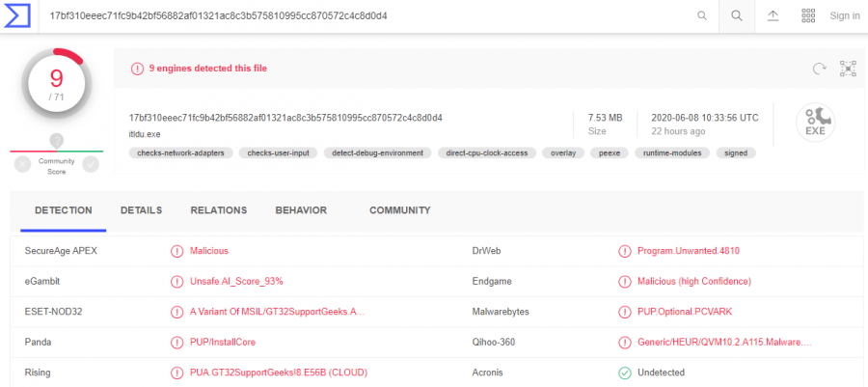Click the Malwarebytes warning icon
Image resolution: width=868 pixels, height=387 pixels.
(624, 313)
